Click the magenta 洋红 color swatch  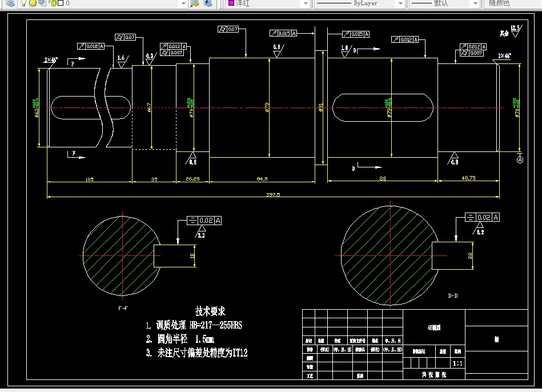231,3
